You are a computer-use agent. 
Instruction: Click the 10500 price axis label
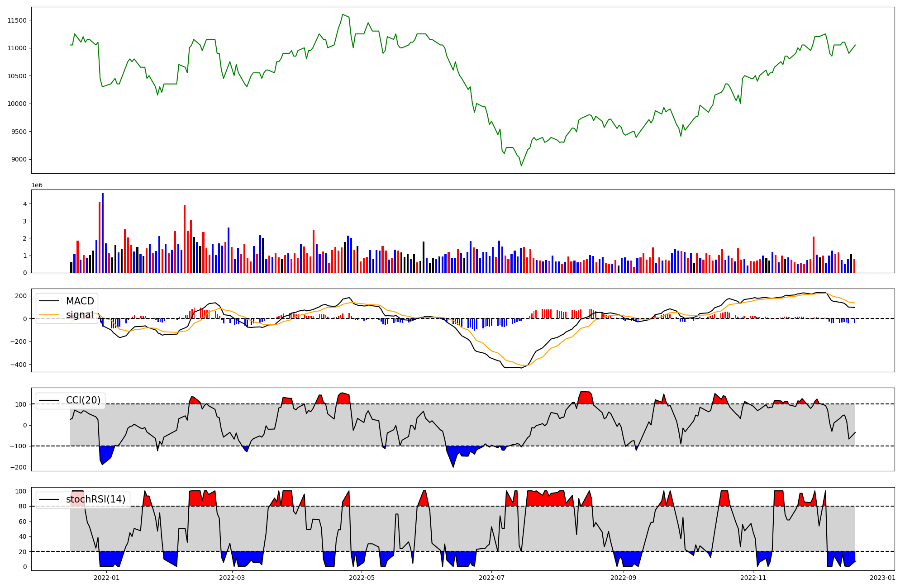click(x=17, y=76)
